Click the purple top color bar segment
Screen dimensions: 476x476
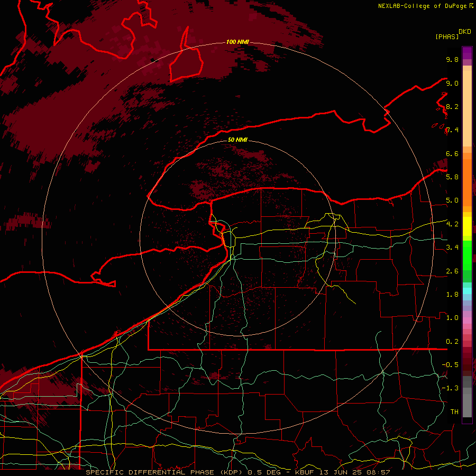click(x=467, y=53)
